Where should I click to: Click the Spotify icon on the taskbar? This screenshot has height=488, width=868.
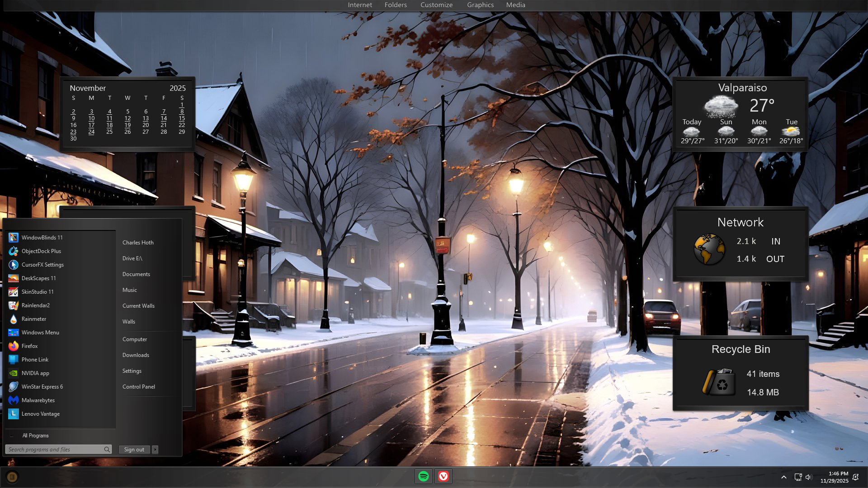coord(424,476)
